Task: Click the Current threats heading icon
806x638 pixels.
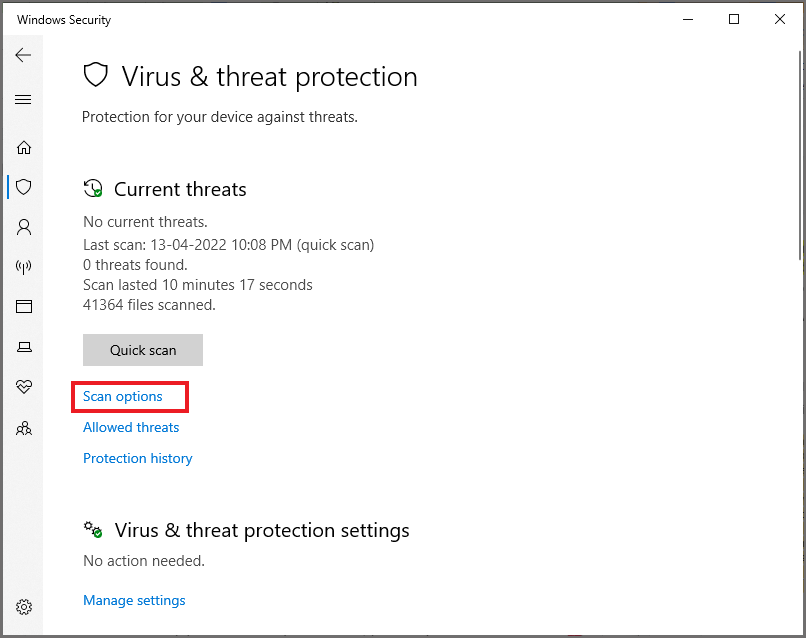Action: click(92, 188)
